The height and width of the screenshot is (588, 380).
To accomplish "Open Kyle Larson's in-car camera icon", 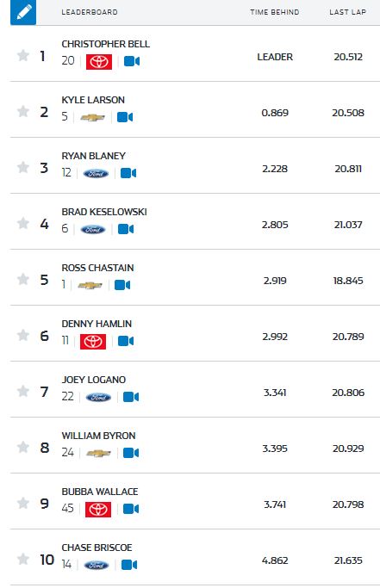I will 125,117.
